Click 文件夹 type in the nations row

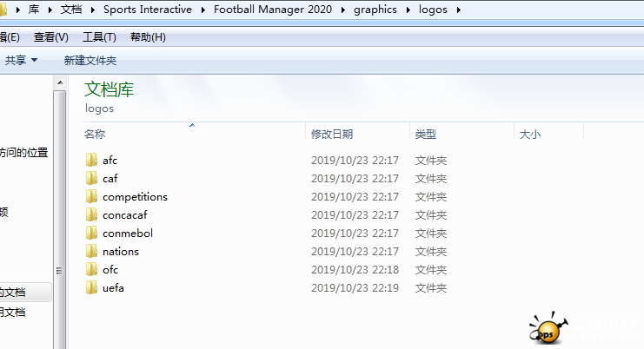431,252
